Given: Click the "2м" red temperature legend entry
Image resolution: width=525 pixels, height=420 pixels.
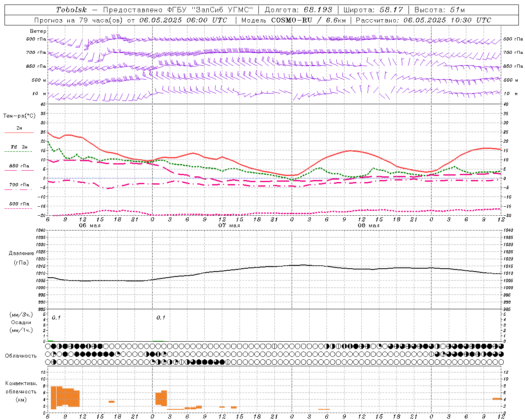Looking at the screenshot, I should coord(19,128).
